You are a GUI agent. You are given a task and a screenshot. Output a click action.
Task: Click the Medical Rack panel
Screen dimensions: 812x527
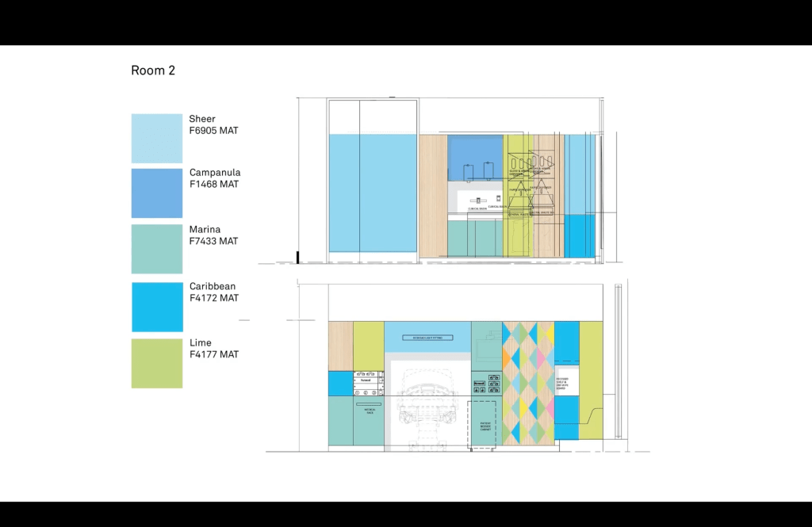click(x=369, y=412)
